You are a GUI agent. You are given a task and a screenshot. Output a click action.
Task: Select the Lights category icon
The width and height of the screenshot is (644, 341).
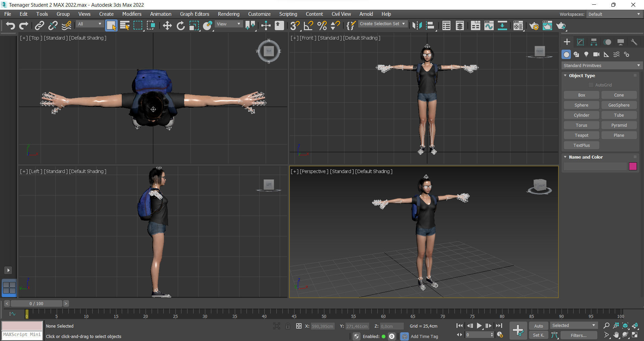[586, 54]
